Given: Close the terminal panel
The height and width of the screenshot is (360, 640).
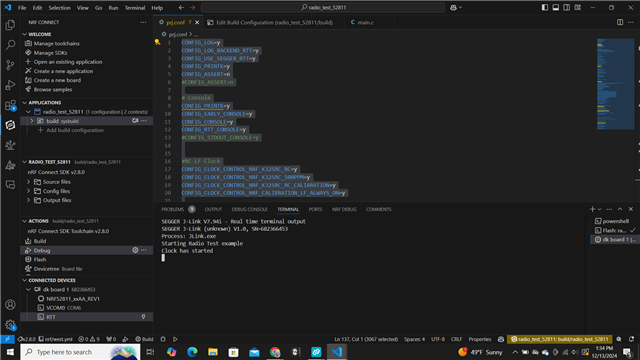Looking at the screenshot, I should coord(631,209).
